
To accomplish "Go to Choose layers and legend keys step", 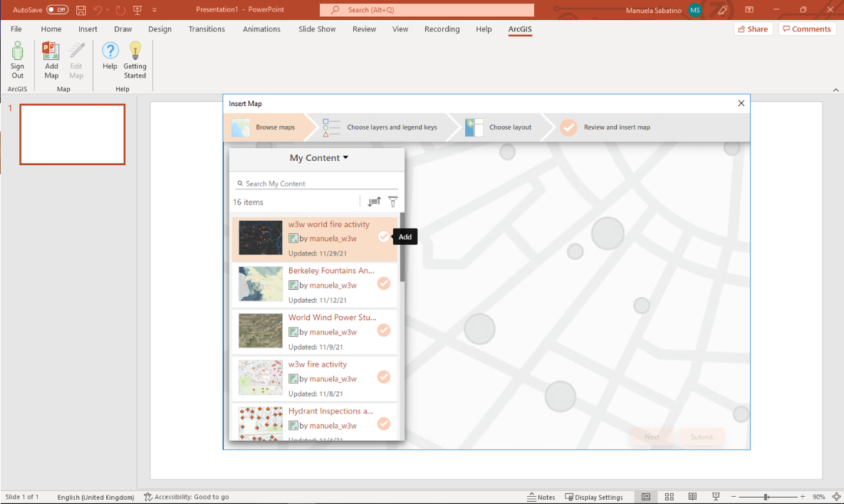I will (x=382, y=127).
